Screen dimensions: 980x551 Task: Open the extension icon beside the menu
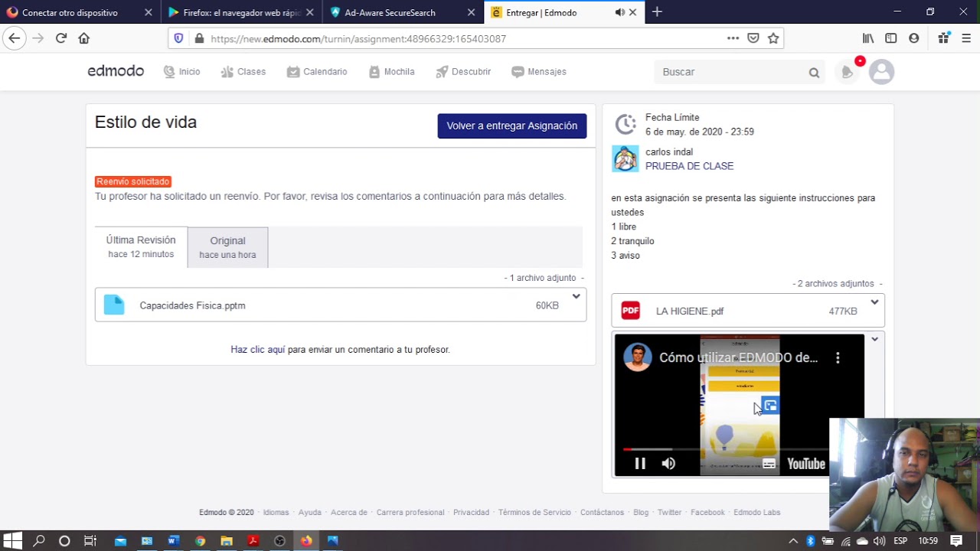click(943, 38)
